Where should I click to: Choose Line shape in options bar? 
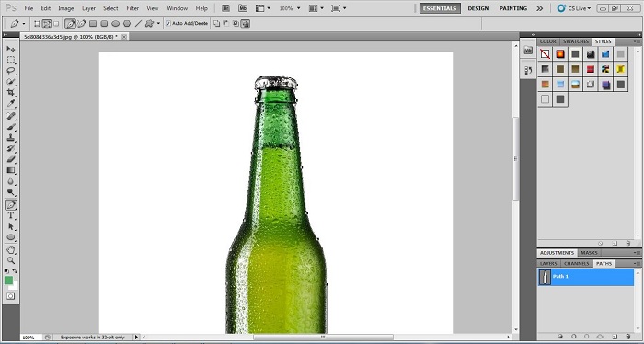pyautogui.click(x=138, y=23)
